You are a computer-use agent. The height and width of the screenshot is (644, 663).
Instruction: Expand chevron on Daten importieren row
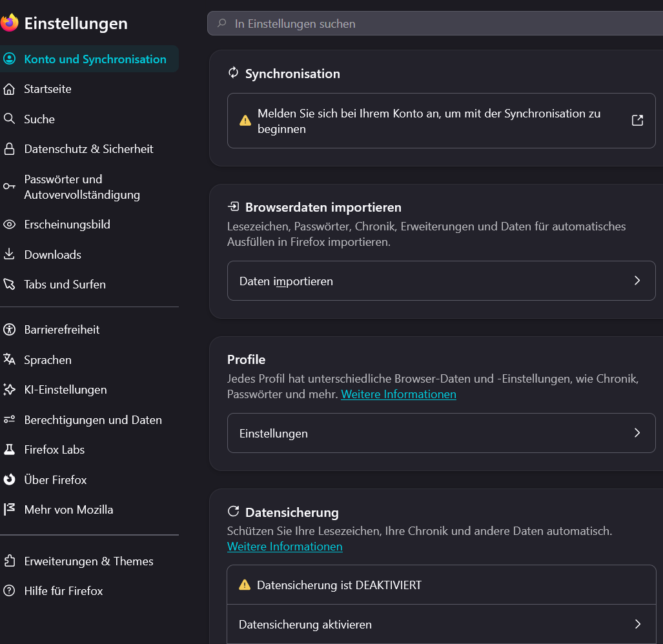[x=637, y=281]
